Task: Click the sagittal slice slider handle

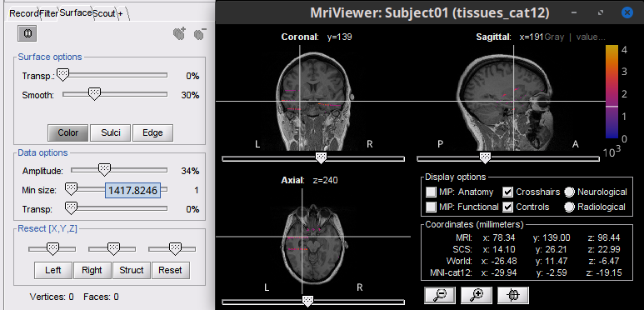Action: (x=486, y=157)
